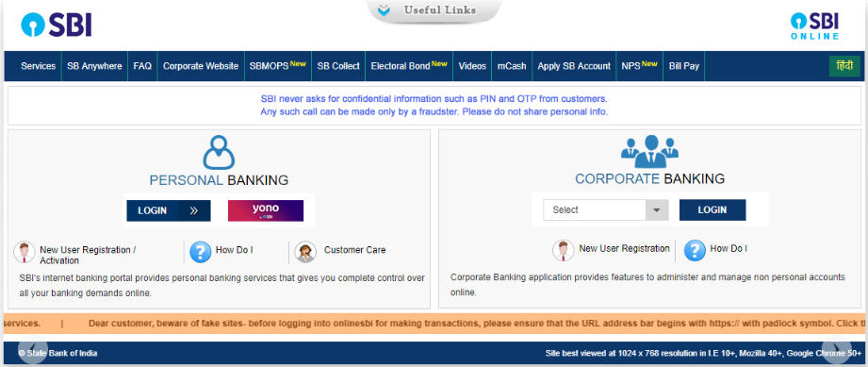
Task: Open New User Registration / Activation link
Action: (x=88, y=255)
